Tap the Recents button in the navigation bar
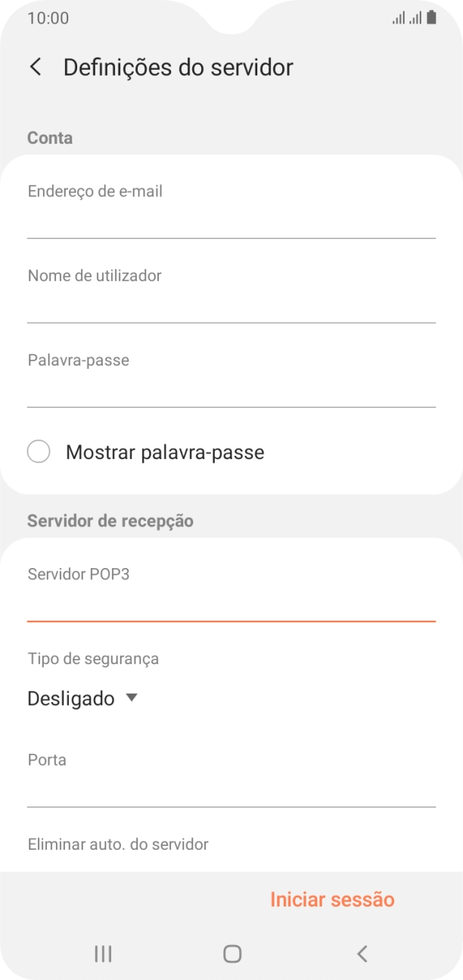463x980 pixels. click(102, 954)
